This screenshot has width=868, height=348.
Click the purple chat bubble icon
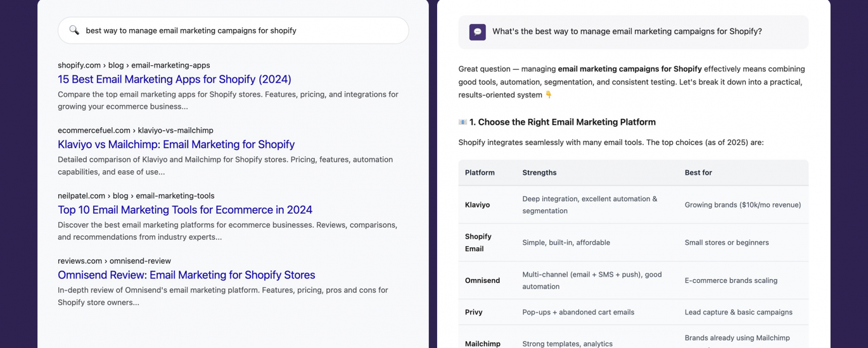pos(478,32)
